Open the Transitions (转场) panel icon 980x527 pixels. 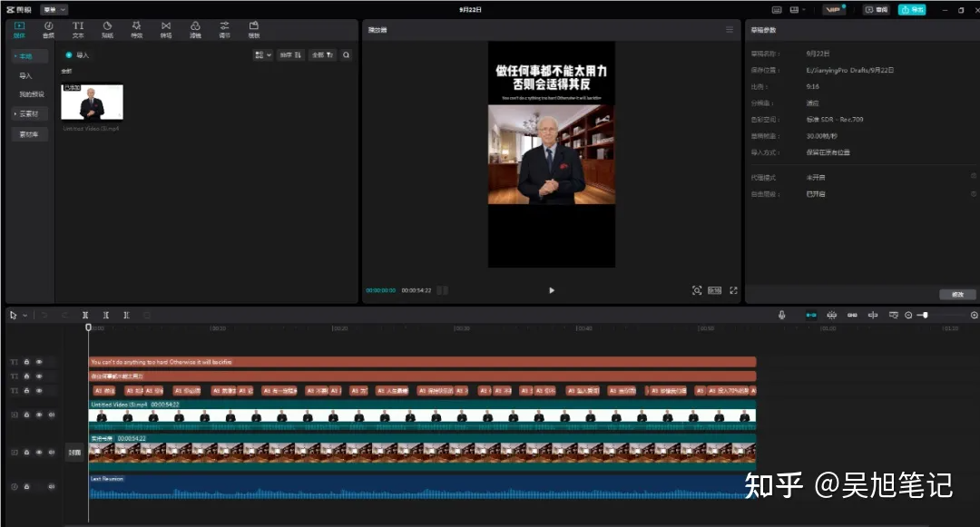[166, 29]
